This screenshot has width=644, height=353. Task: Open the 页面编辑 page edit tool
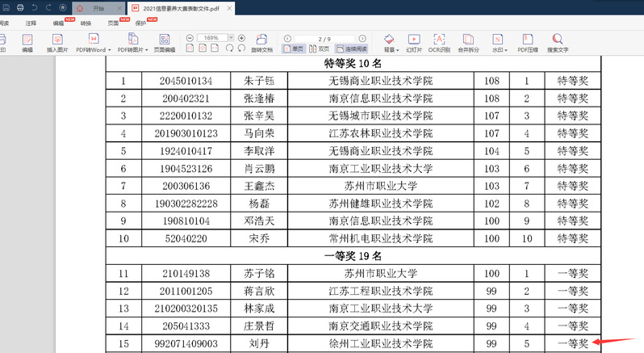165,43
